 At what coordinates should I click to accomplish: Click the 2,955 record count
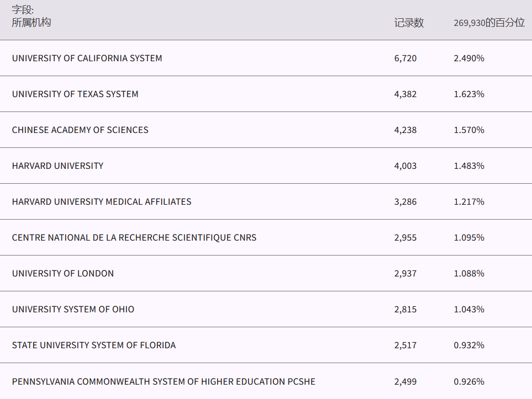click(x=405, y=237)
